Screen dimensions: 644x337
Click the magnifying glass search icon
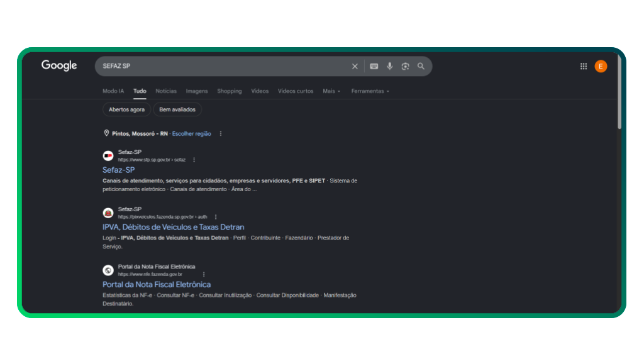pos(421,66)
